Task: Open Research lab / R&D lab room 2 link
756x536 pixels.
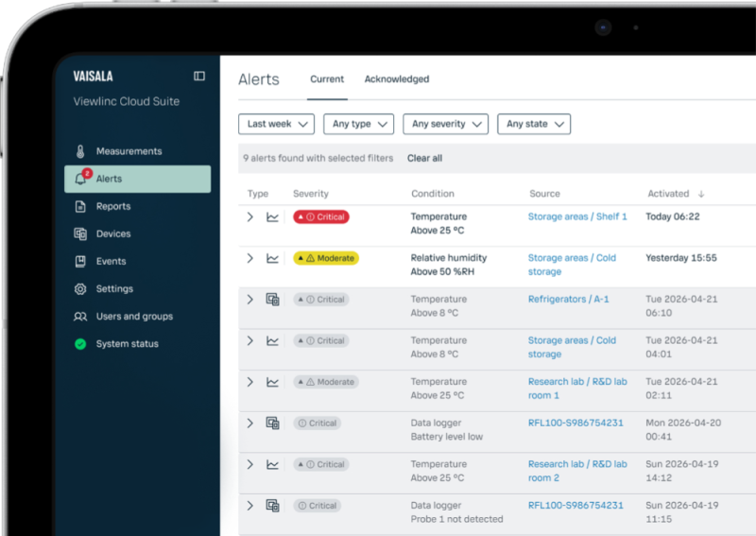Action: (577, 471)
